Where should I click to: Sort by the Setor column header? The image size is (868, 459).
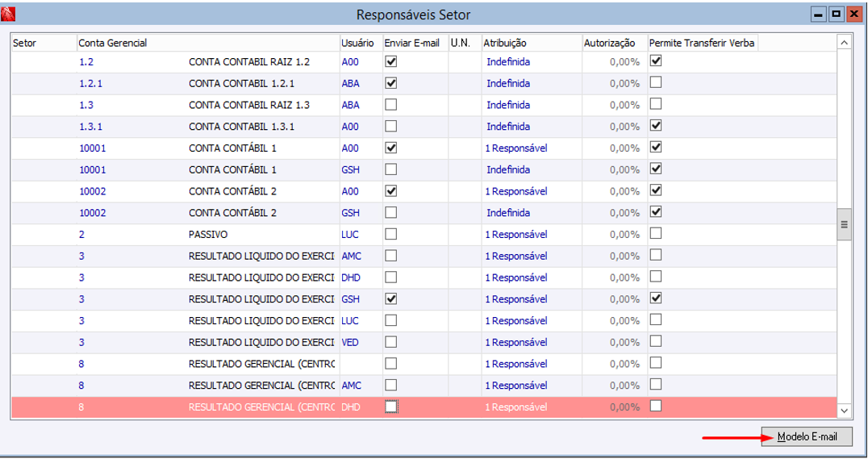coord(44,43)
